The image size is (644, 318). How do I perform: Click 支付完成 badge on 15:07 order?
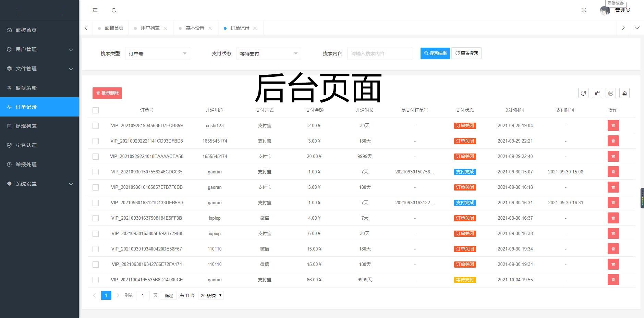click(x=465, y=172)
